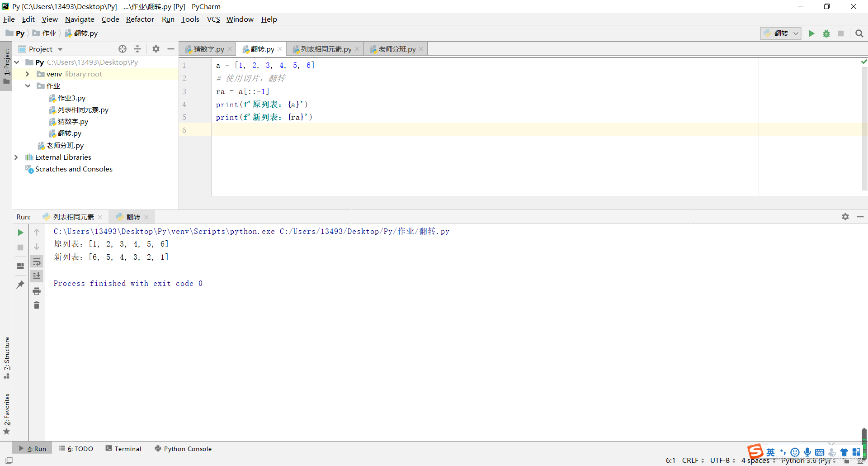
Task: Click cursor position 6:1 in status bar
Action: (670, 460)
